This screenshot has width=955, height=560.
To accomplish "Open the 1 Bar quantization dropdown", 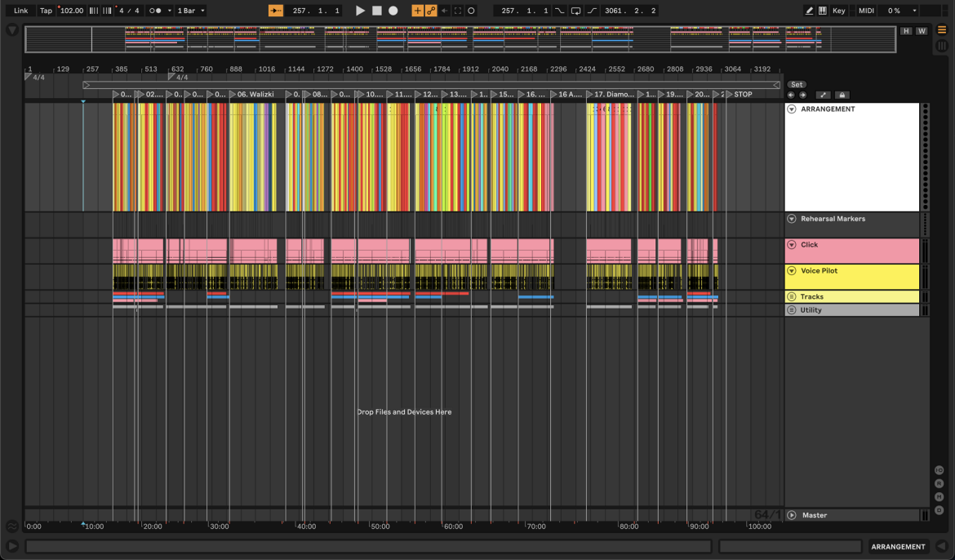I will [x=191, y=11].
